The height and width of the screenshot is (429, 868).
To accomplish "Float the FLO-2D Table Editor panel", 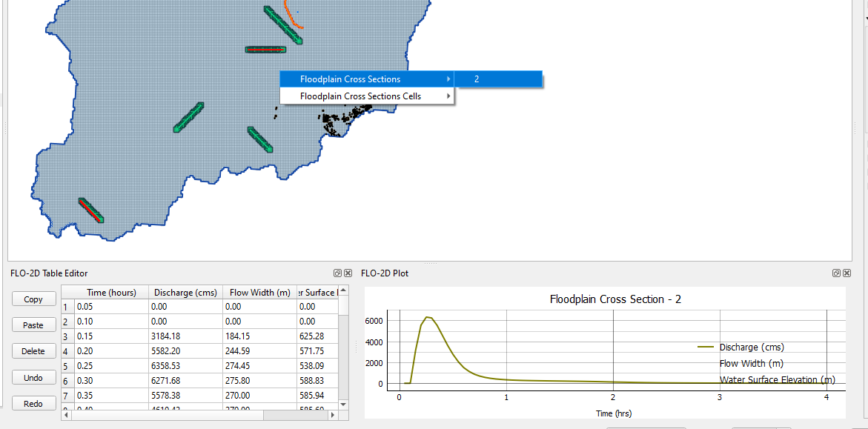I will tap(337, 273).
